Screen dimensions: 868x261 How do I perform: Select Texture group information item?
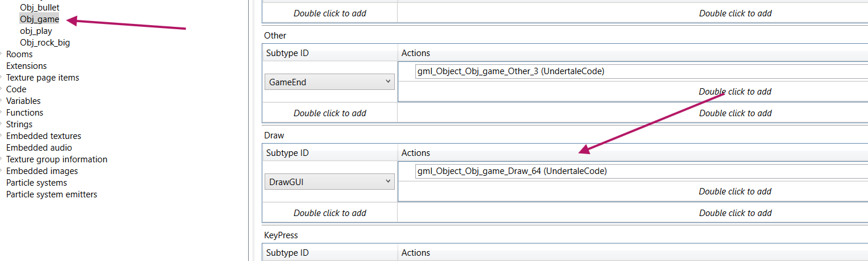[x=57, y=159]
